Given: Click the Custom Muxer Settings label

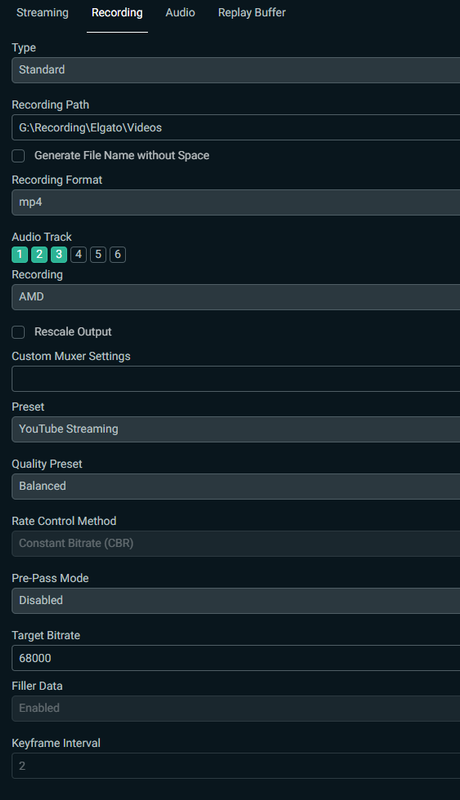Looking at the screenshot, I should tap(71, 356).
